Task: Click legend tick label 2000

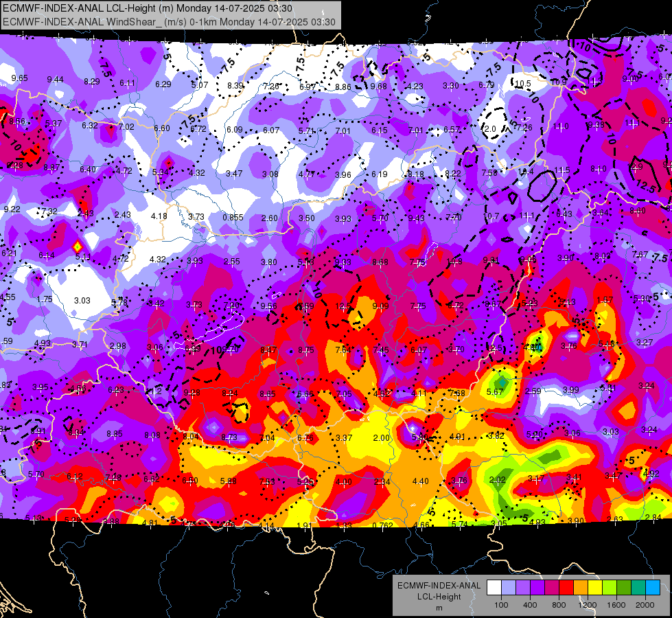Action: [x=645, y=605]
